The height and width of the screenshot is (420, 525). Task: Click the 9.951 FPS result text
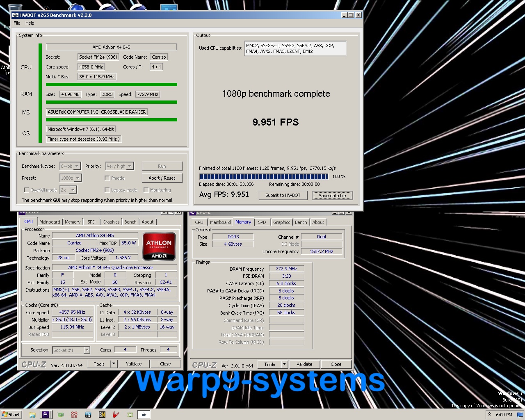tap(276, 122)
